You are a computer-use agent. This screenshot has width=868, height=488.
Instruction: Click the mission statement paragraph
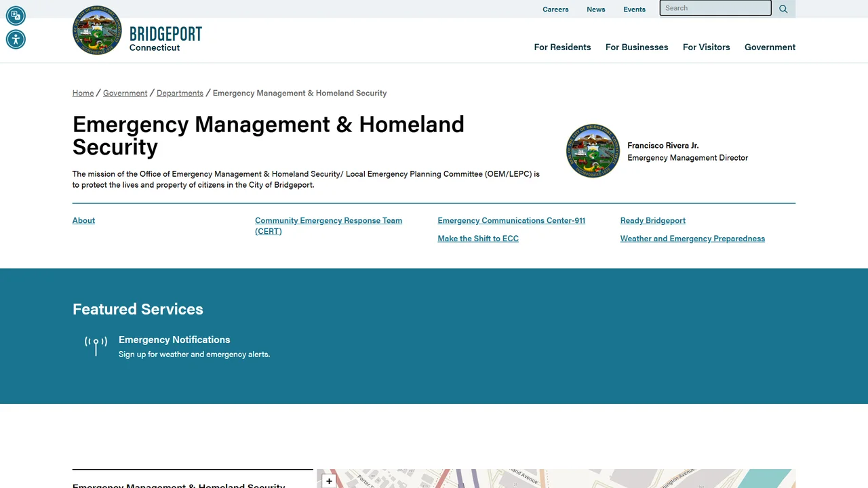[x=306, y=179]
